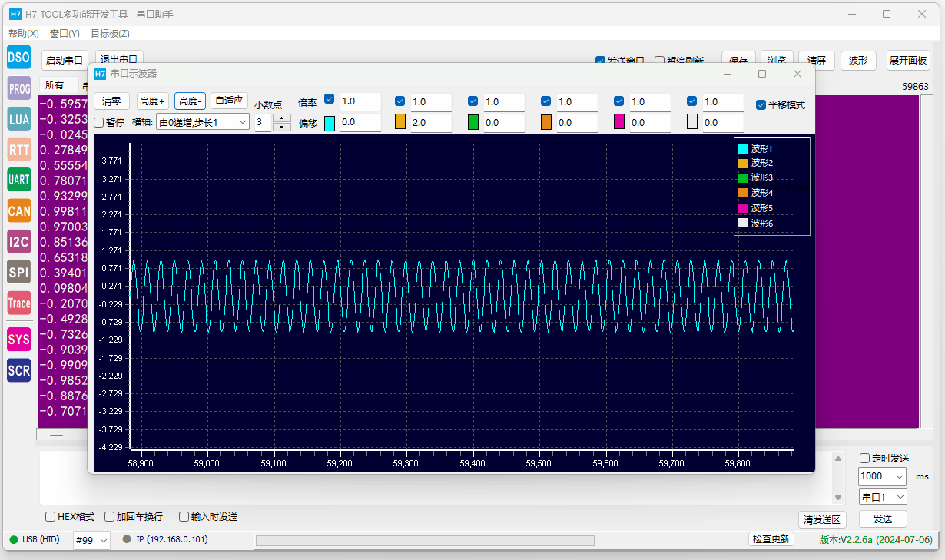
Task: Pick the yellow color swatch for channel 2
Action: (x=400, y=122)
